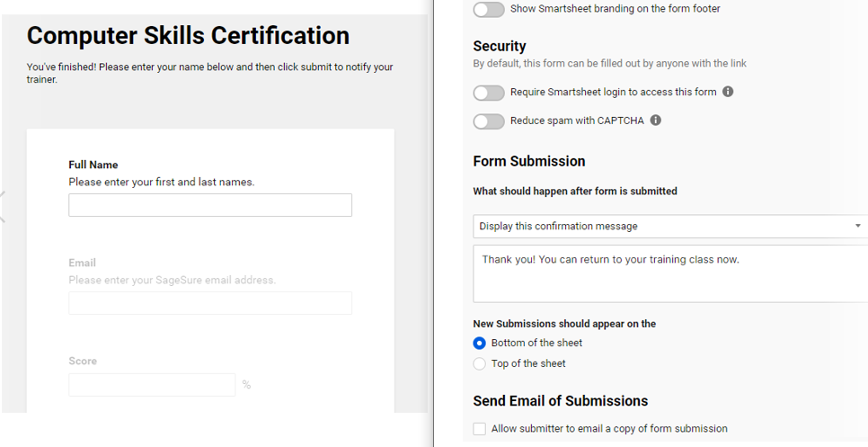This screenshot has width=868, height=447.
Task: Click the Score percentage input box
Action: tap(152, 385)
